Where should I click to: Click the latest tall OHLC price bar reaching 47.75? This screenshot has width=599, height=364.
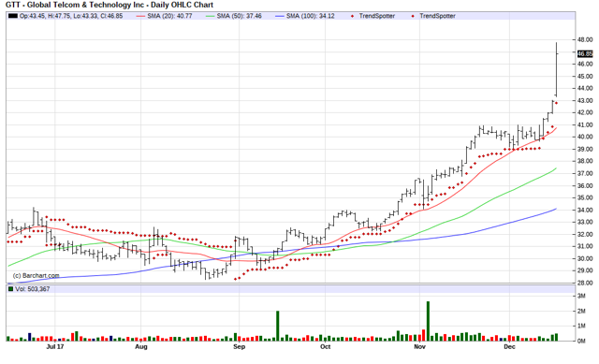[x=556, y=69]
